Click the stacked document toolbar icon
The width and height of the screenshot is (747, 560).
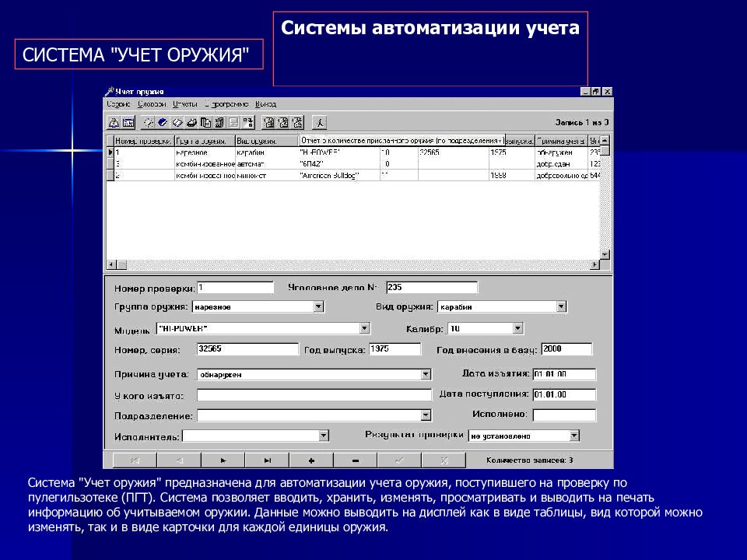point(219,123)
